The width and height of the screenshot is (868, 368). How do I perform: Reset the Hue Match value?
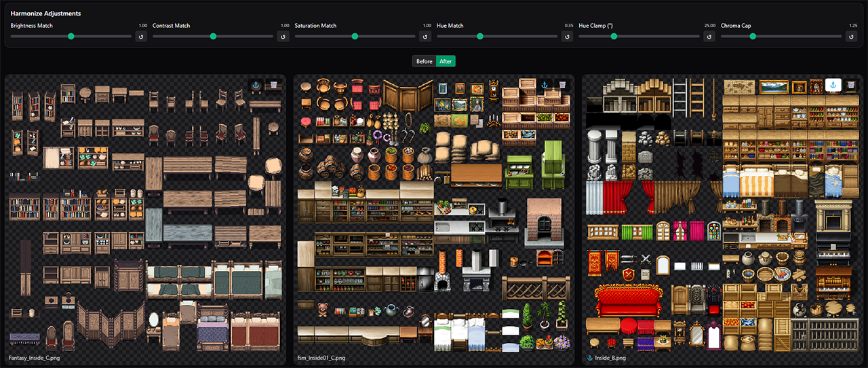tap(568, 37)
